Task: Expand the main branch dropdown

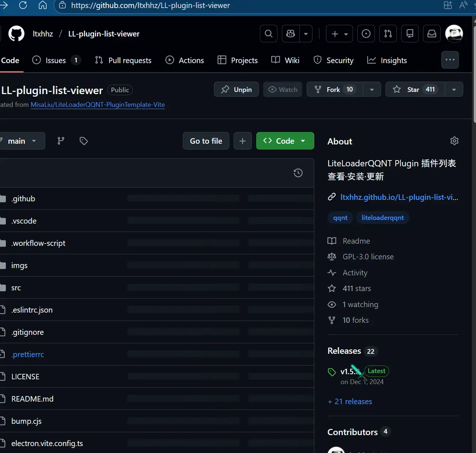Action: pyautogui.click(x=22, y=141)
